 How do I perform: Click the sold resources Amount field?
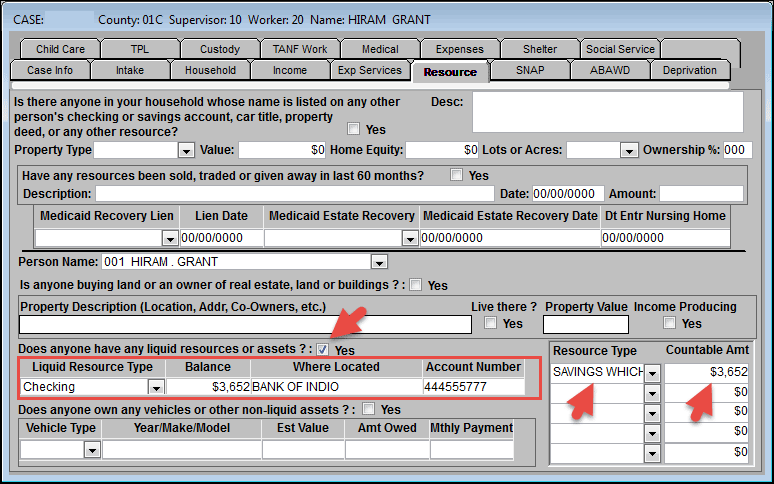701,193
